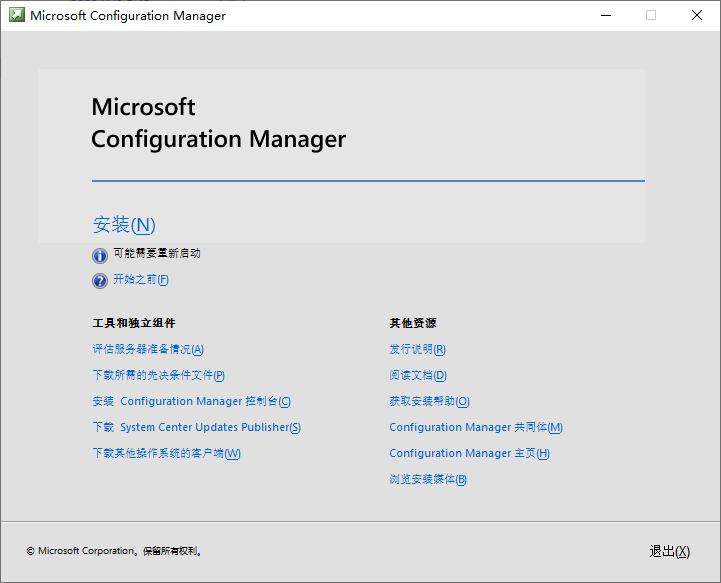Open 评估服务器准备情况(A)
Screen dimensions: 721x583
pyautogui.click(x=148, y=349)
